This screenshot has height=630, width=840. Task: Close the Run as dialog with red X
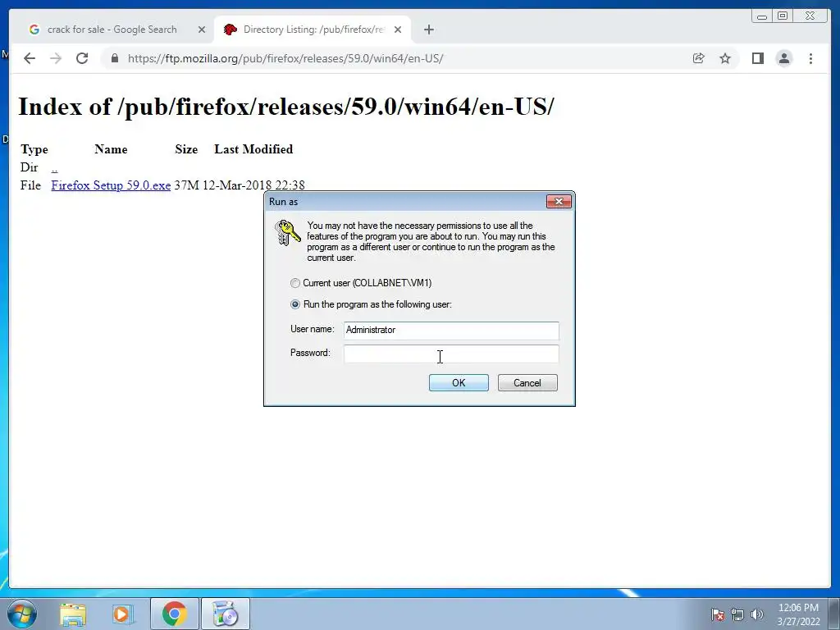pos(559,202)
